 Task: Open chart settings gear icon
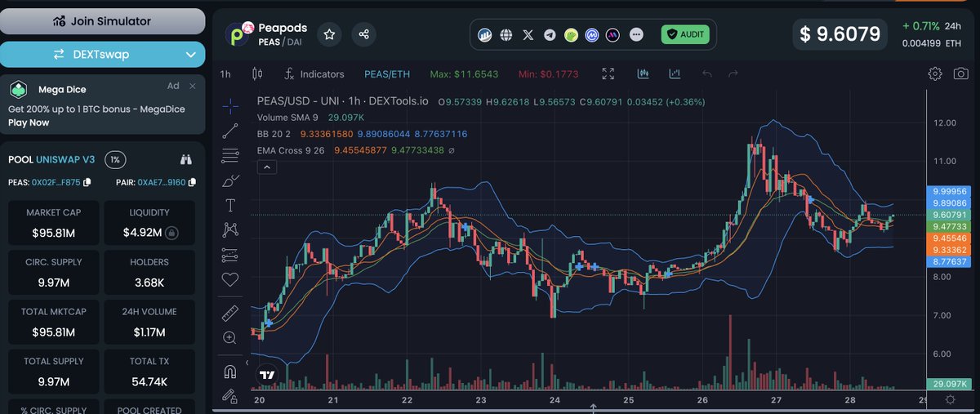[x=935, y=74]
